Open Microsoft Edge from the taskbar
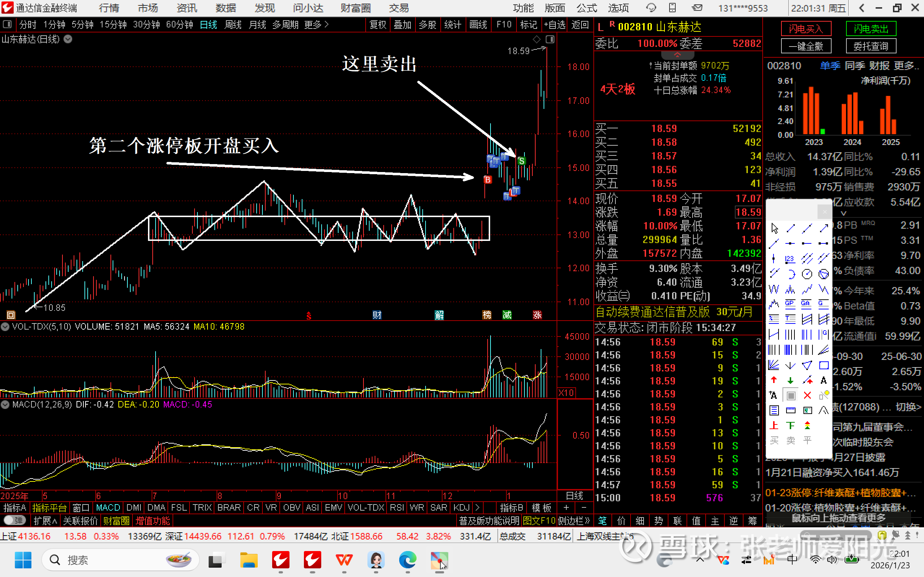 pyautogui.click(x=407, y=560)
